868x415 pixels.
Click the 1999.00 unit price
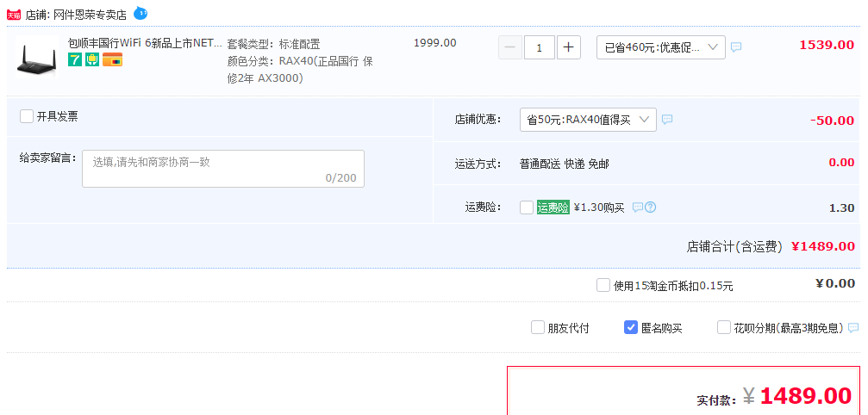pyautogui.click(x=435, y=42)
